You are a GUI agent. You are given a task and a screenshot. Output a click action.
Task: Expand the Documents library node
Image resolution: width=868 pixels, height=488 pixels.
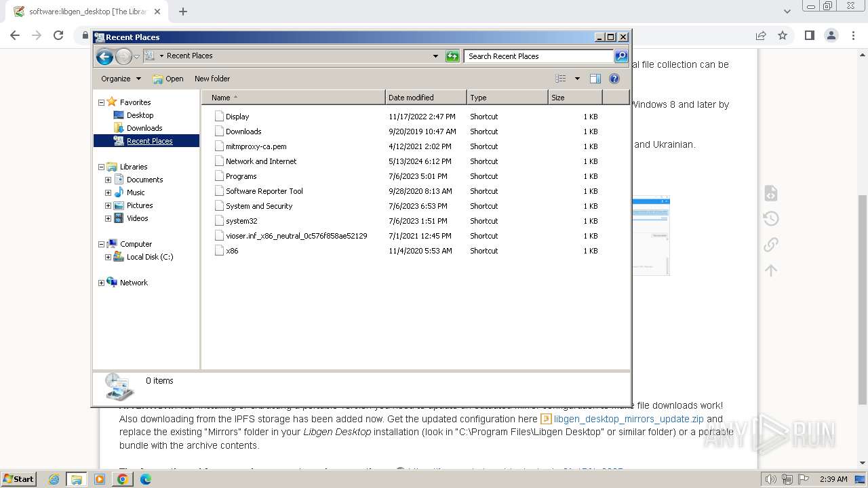(108, 180)
